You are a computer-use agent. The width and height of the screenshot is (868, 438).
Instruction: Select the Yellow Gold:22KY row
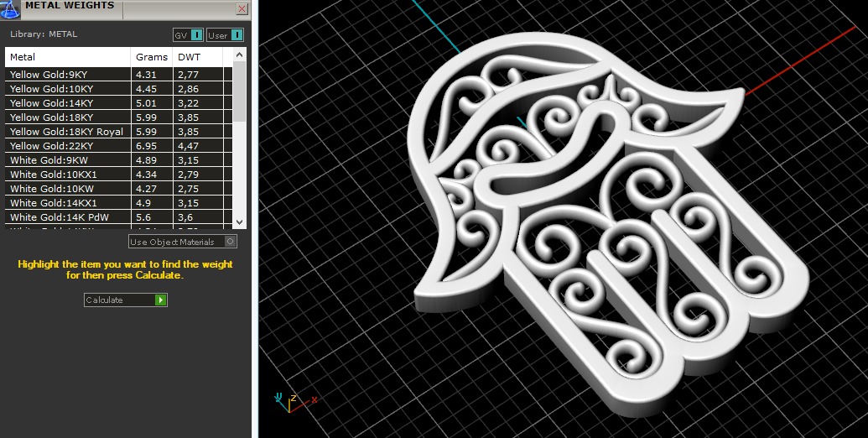coord(118,146)
